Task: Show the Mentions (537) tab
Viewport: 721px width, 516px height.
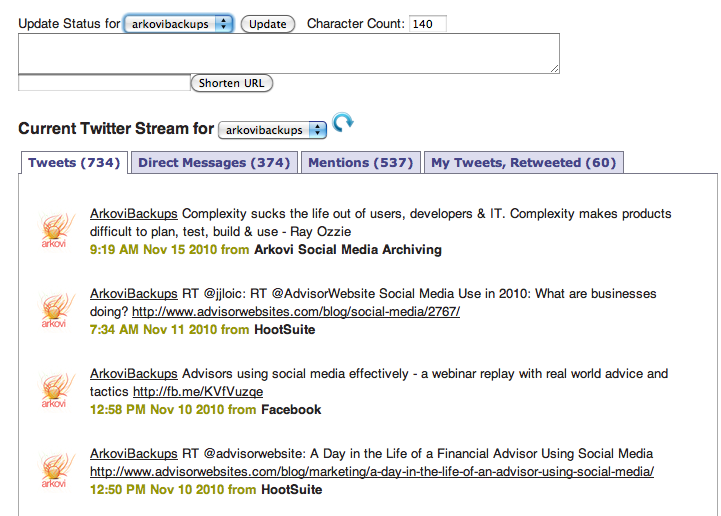Action: tap(360, 163)
